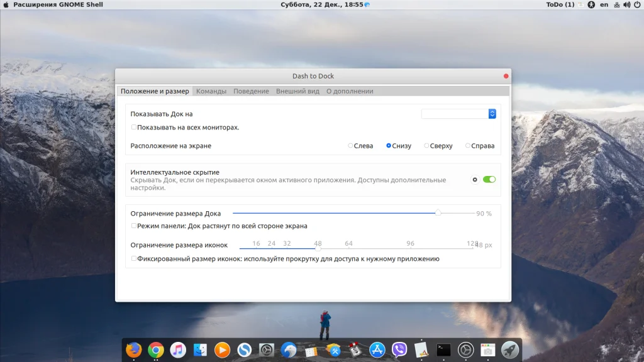The height and width of the screenshot is (362, 644).
Task: Open the Finder file manager icon
Action: click(200, 349)
